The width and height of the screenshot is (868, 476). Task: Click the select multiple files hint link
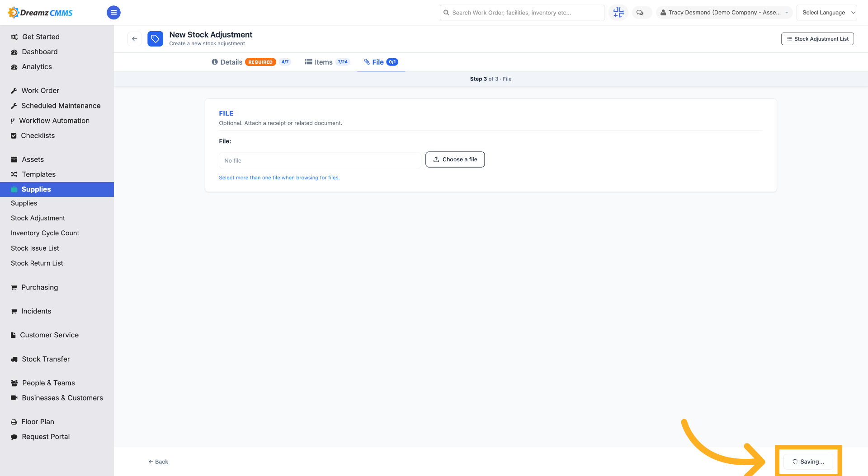point(279,177)
